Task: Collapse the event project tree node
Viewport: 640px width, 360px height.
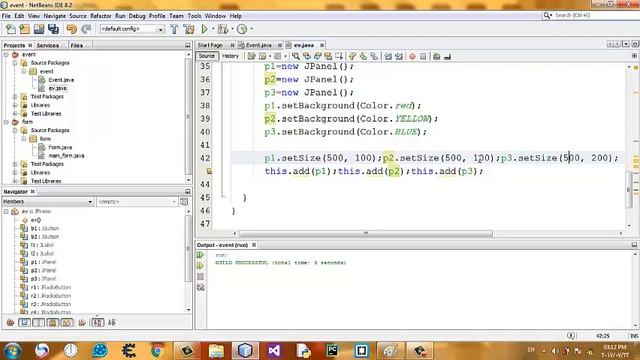Action: click(6, 54)
